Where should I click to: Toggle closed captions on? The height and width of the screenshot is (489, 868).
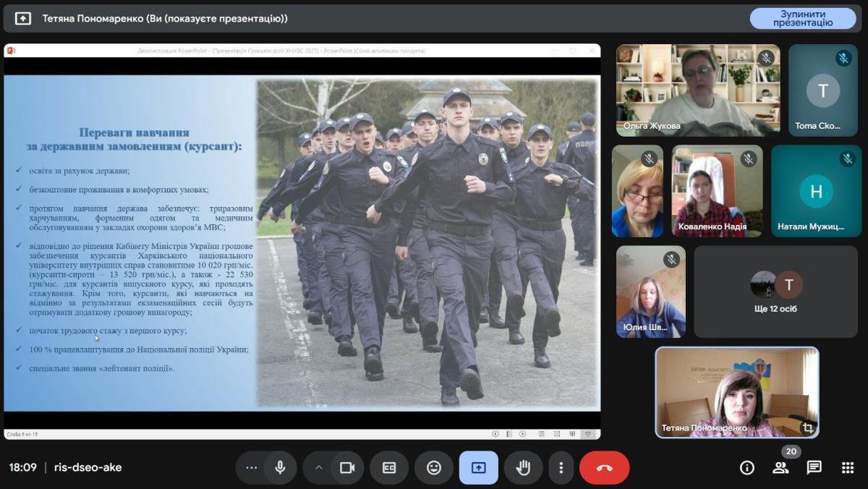click(x=389, y=467)
